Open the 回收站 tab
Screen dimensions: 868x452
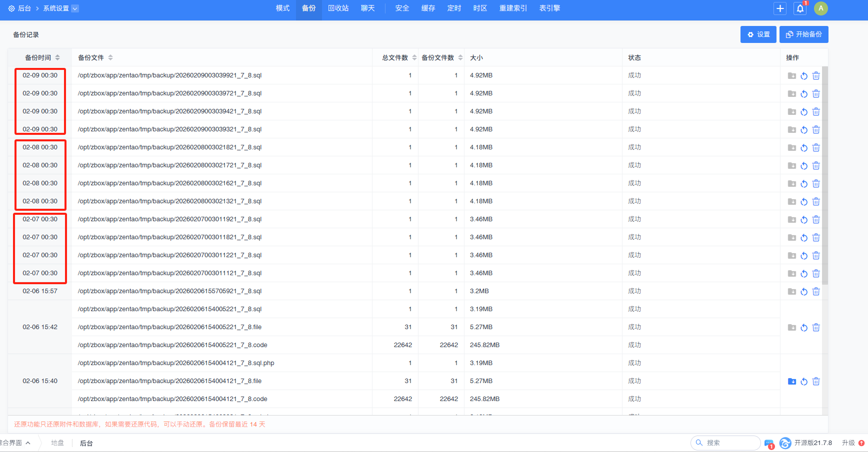click(338, 8)
